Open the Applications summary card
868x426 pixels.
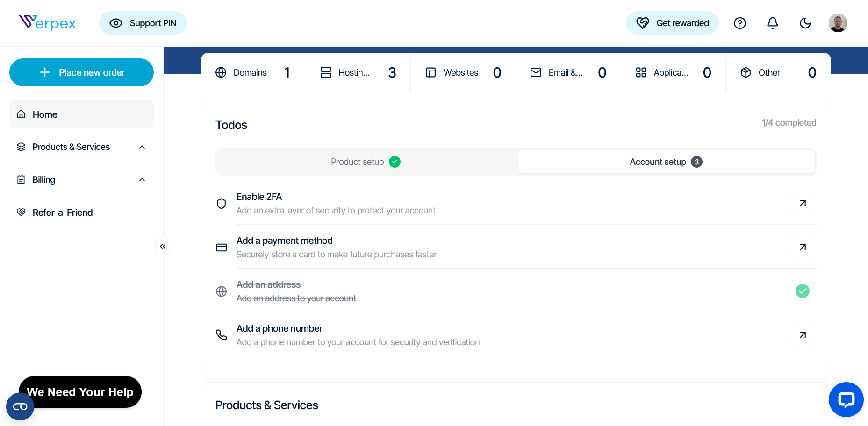point(674,73)
